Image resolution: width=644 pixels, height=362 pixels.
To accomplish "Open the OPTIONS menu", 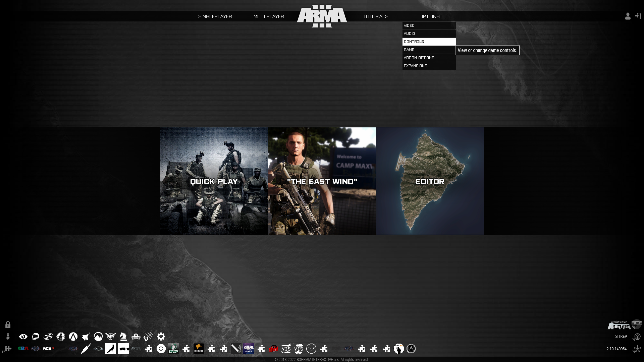I will pyautogui.click(x=429, y=16).
